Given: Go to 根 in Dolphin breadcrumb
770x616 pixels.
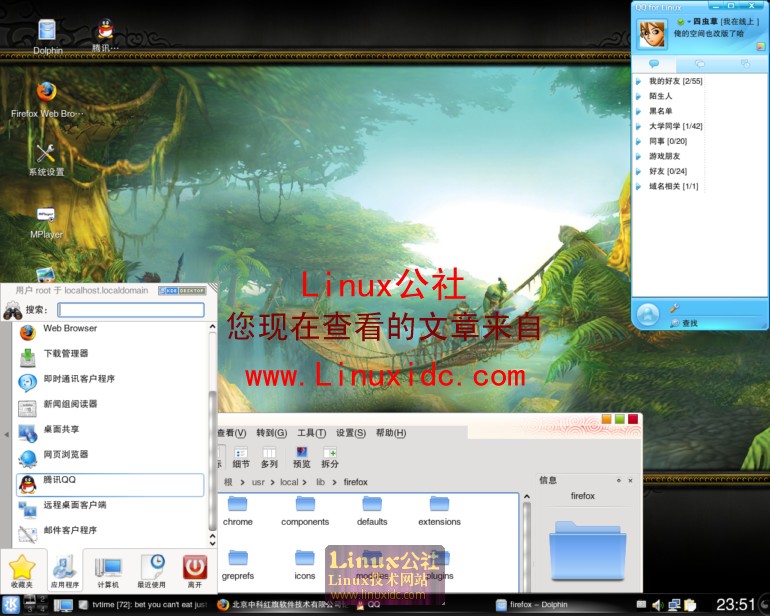Looking at the screenshot, I should (x=228, y=482).
